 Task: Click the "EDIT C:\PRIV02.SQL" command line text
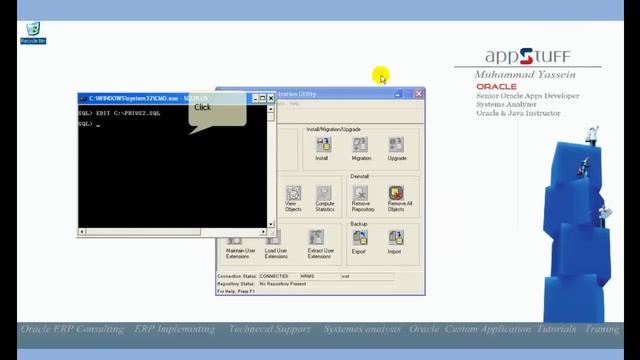128,113
